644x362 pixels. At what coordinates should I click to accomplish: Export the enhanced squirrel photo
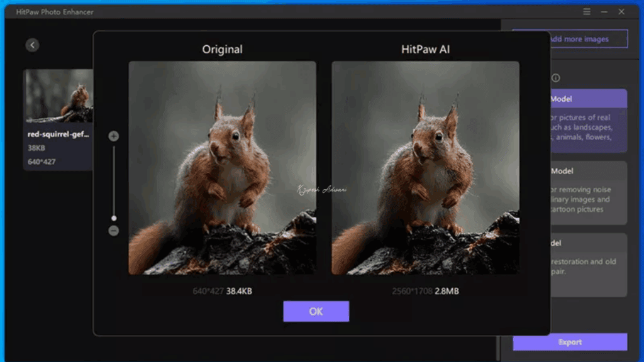point(569,343)
